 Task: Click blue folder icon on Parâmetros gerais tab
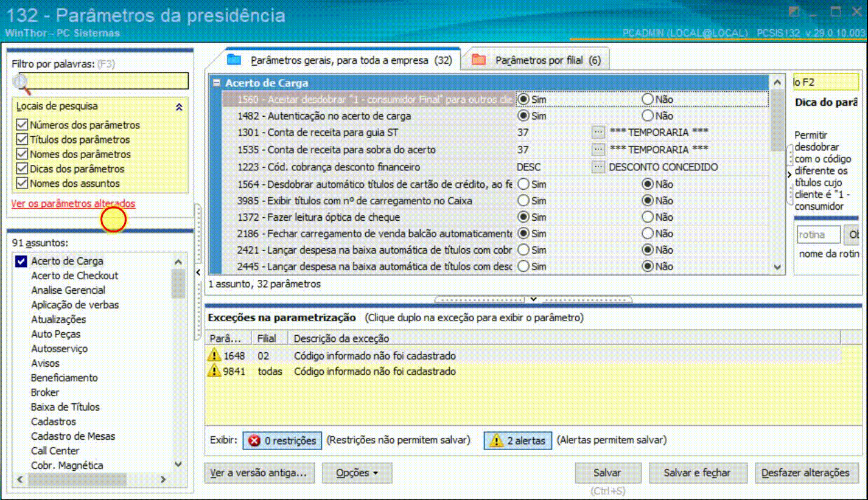[x=234, y=60]
